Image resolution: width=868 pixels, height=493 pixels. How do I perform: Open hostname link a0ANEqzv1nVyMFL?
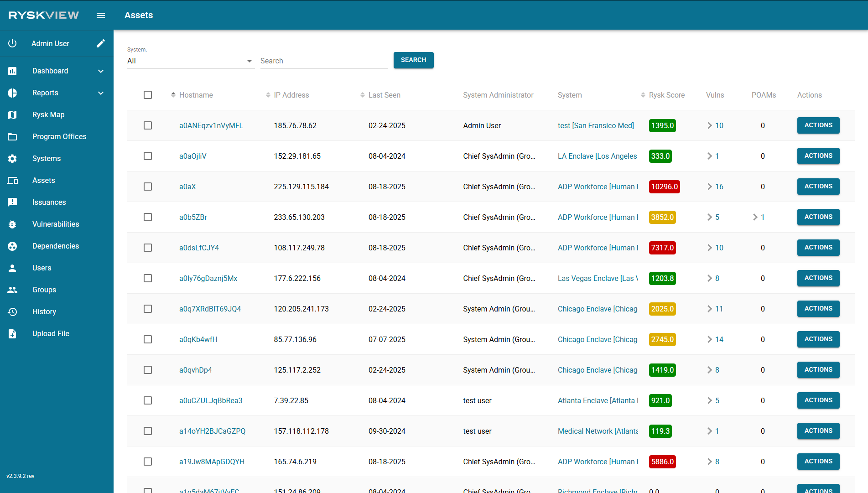[211, 125]
